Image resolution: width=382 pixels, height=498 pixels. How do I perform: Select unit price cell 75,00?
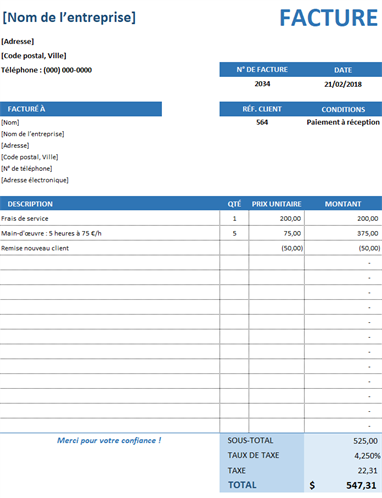(276, 233)
